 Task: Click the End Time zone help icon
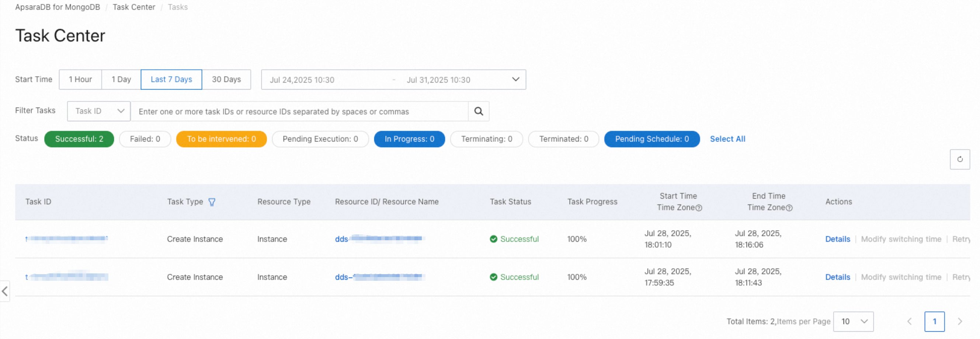click(x=789, y=208)
